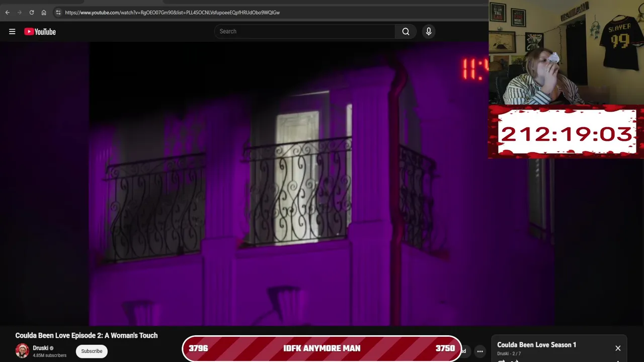Click the IDFK ANYMORE MAN goal bar
The height and width of the screenshot is (362, 644).
coord(322,348)
